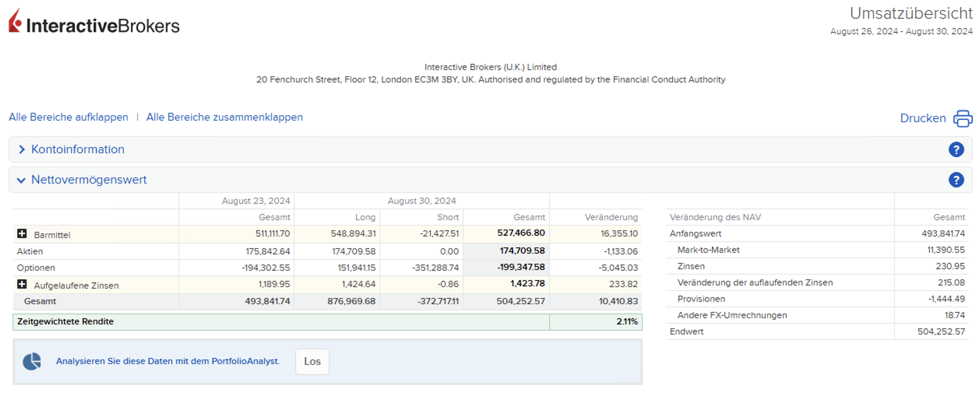The image size is (980, 393).
Task: Select the Zeitgewichtete Rendite row
Action: point(65,321)
